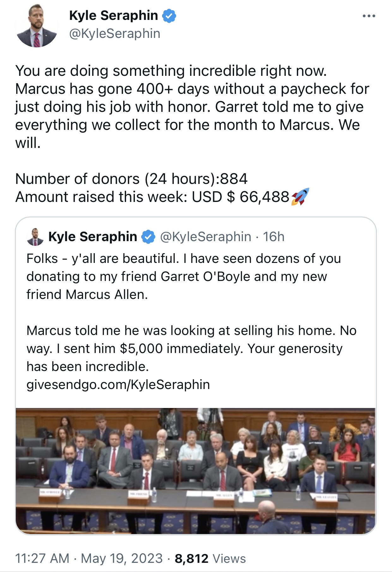
Task: Open Kyle Seraphin's large profile avatar
Action: tap(37, 26)
